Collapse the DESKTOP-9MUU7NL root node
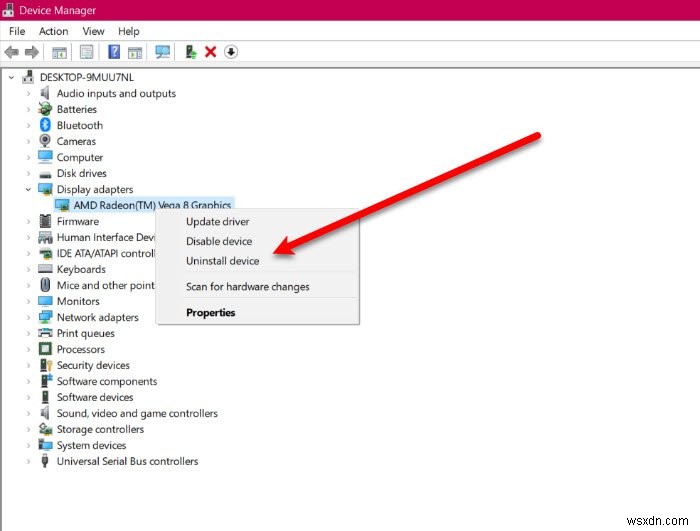The height and width of the screenshot is (531, 700). tap(12, 77)
